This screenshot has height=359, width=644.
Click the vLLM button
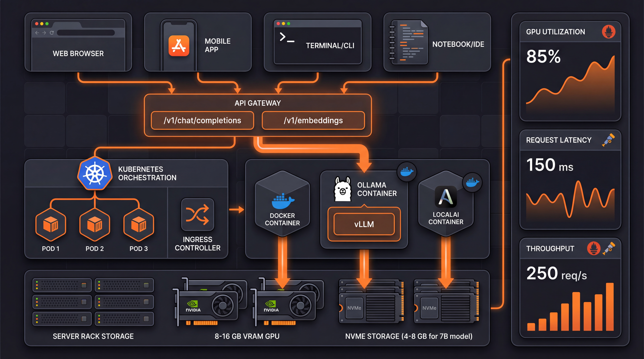(x=364, y=224)
